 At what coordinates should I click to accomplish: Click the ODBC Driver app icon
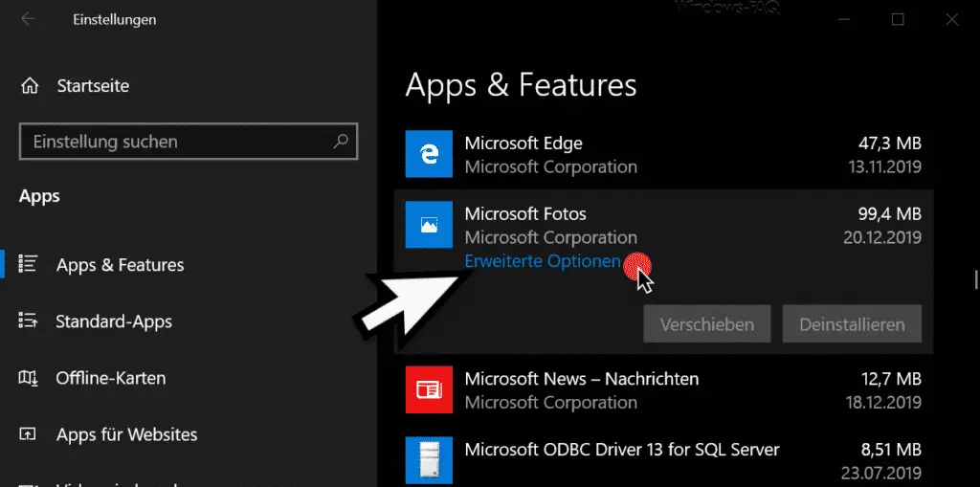pyautogui.click(x=429, y=460)
